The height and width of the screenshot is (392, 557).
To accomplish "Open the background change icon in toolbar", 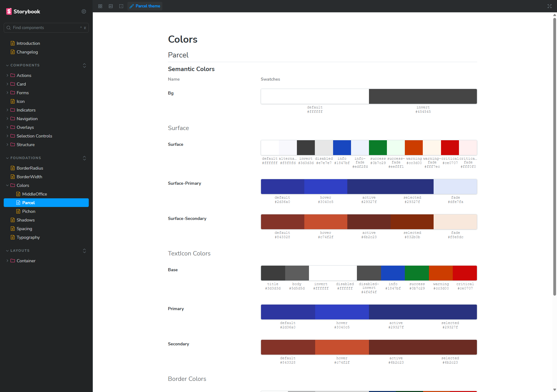I will tap(111, 6).
